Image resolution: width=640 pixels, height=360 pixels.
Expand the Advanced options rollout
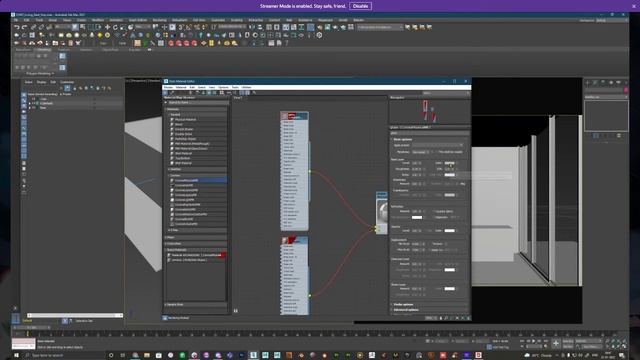[x=406, y=310]
